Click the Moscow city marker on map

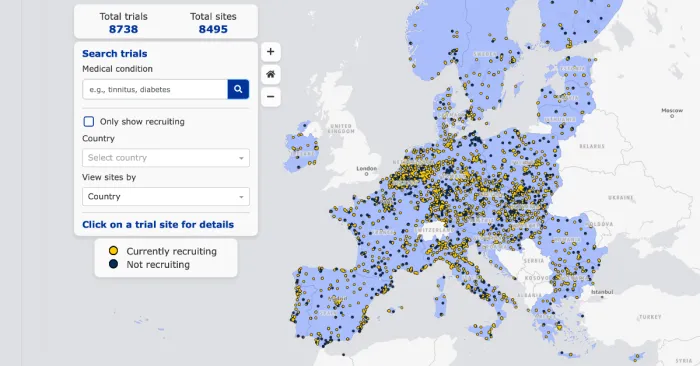[x=672, y=116]
